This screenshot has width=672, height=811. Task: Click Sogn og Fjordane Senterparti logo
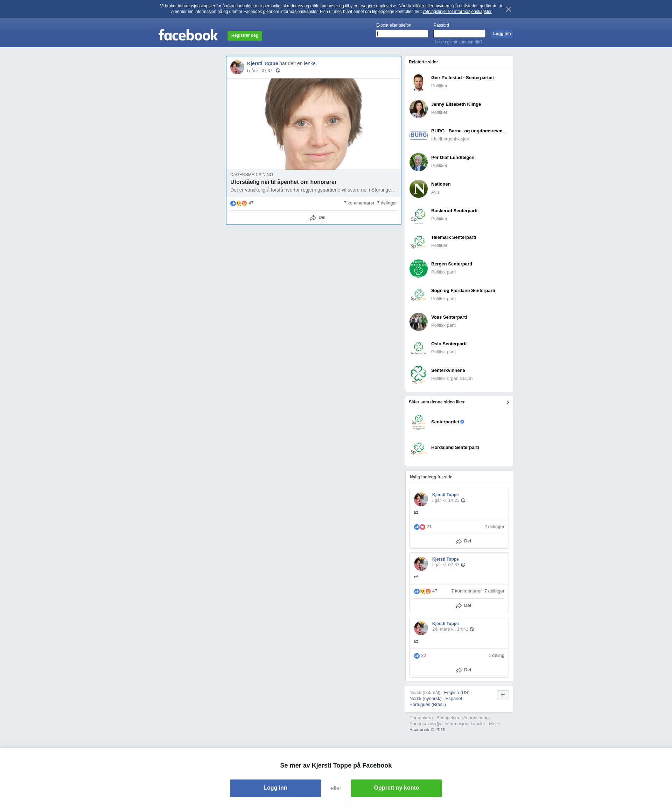coord(418,296)
